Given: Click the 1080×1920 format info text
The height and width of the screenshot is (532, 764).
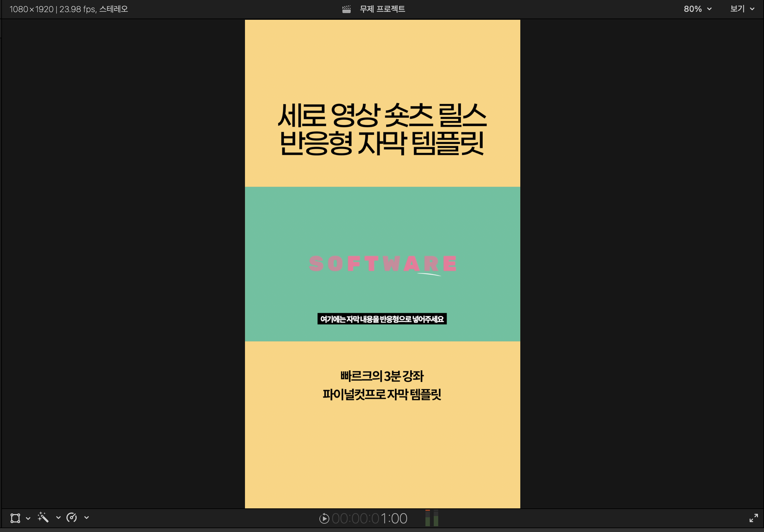Looking at the screenshot, I should tap(69, 9).
